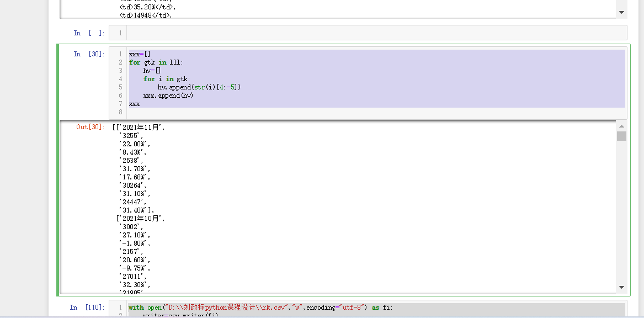644x318 pixels.
Task: Click output value '31.70%'
Action: click(x=135, y=169)
